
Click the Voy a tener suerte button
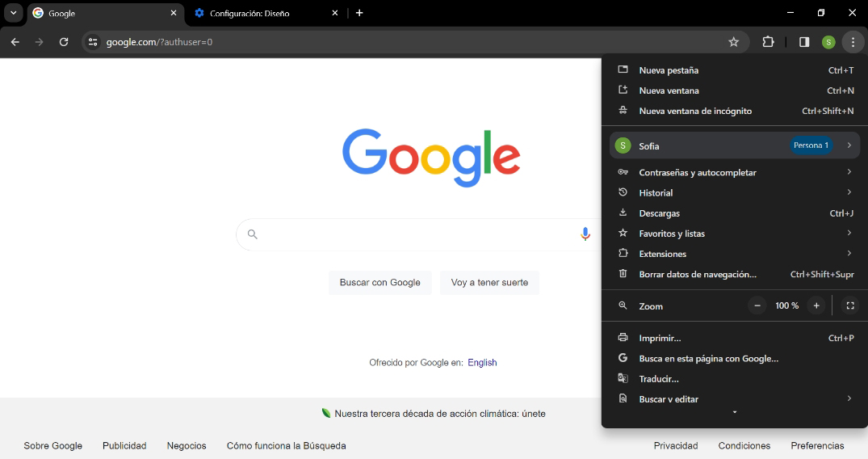tap(489, 283)
